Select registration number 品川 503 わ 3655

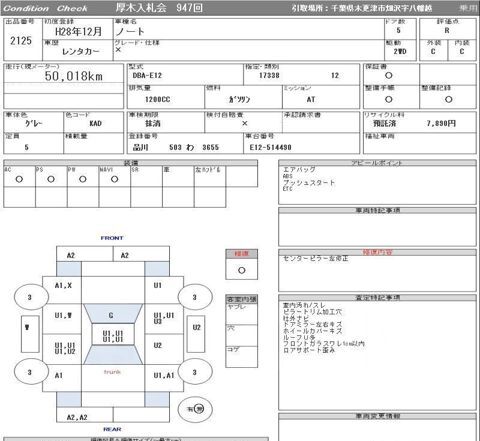176,147
